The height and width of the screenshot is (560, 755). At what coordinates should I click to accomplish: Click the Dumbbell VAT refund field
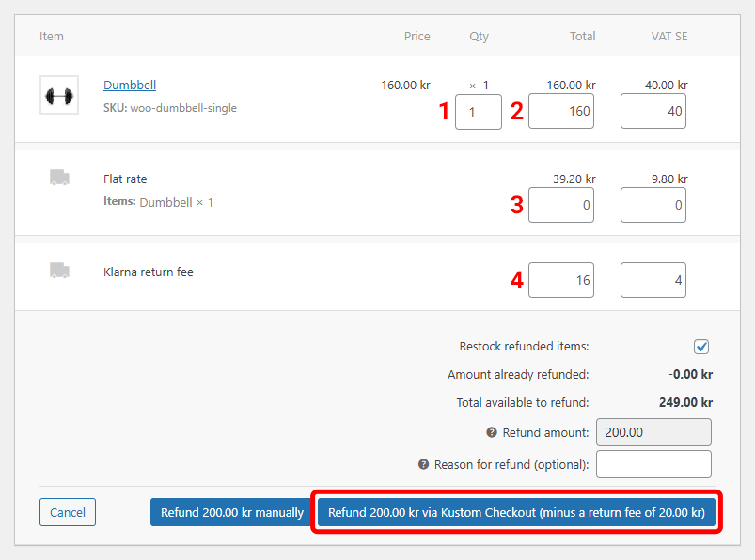(653, 112)
